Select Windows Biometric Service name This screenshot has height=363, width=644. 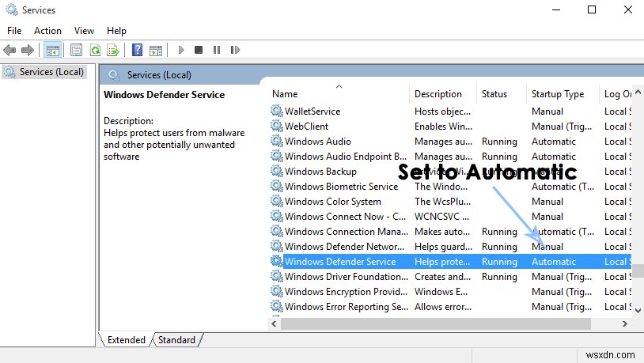(x=341, y=187)
